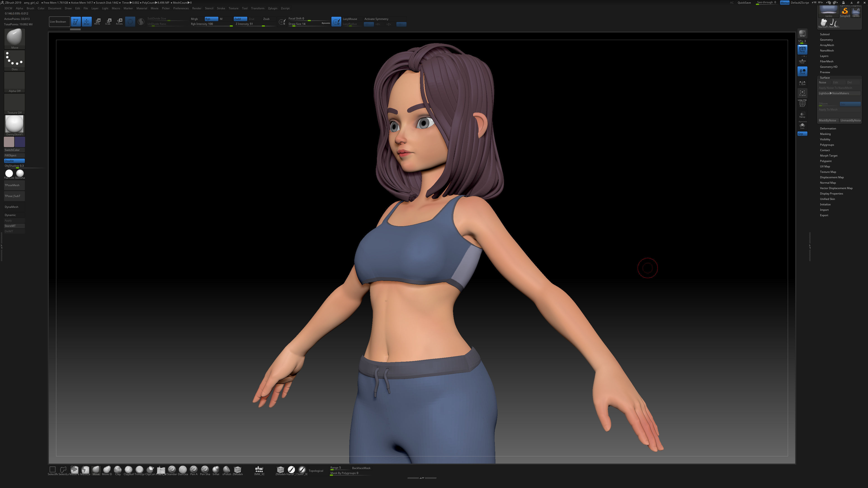868x488 pixels.
Task: Expand the Texture Map section
Action: (x=828, y=172)
